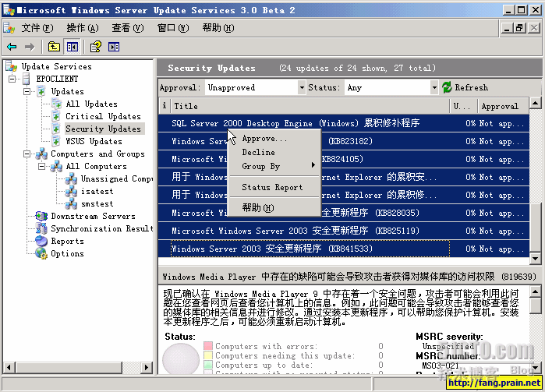Click the yellow Computers needing update swatch

click(x=208, y=355)
